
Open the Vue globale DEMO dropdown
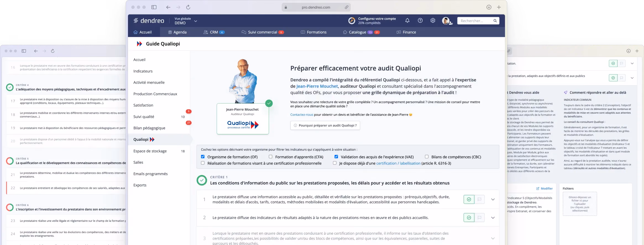click(186, 21)
